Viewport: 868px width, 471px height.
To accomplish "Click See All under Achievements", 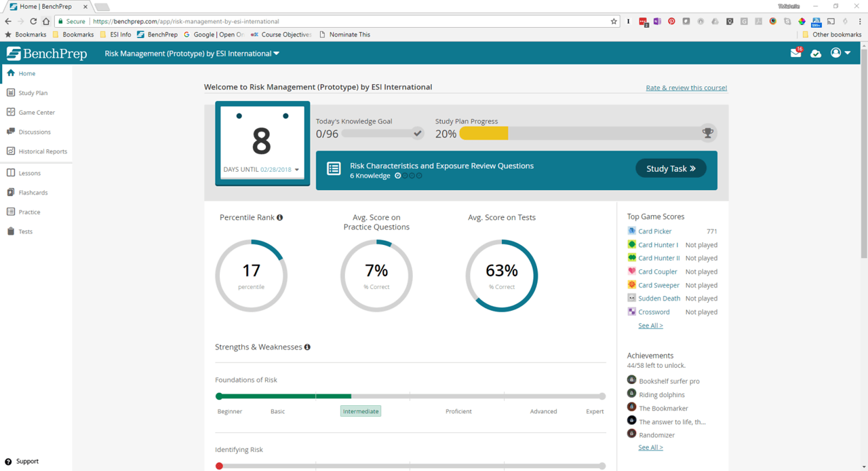I will click(650, 447).
